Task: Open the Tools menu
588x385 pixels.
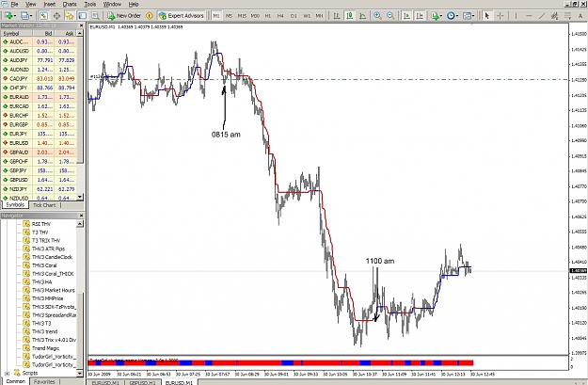Action: 90,4
